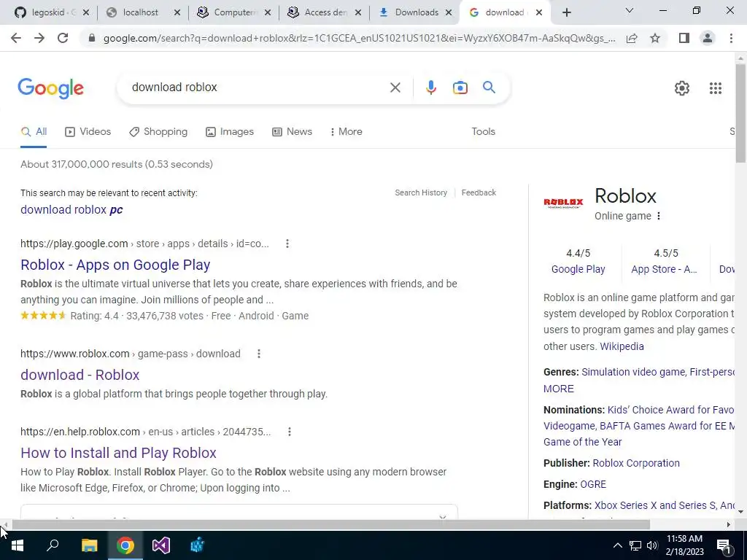
Task: Open notification center icon
Action: pos(724,545)
